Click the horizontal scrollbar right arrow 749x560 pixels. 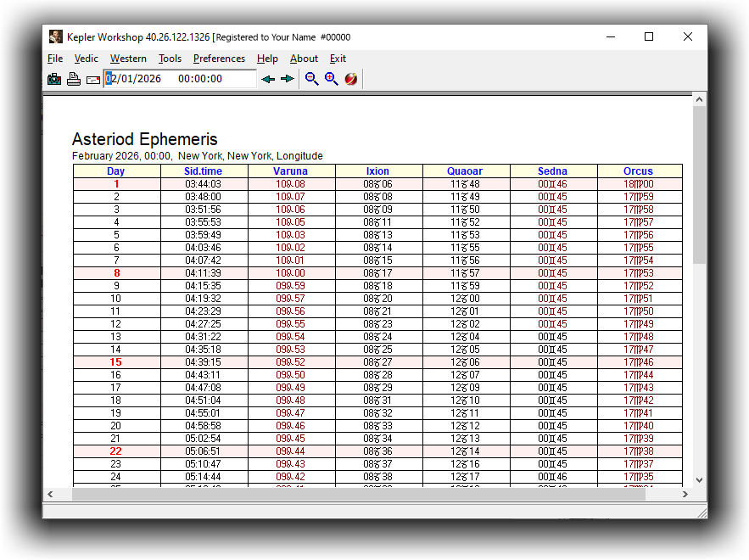[686, 494]
